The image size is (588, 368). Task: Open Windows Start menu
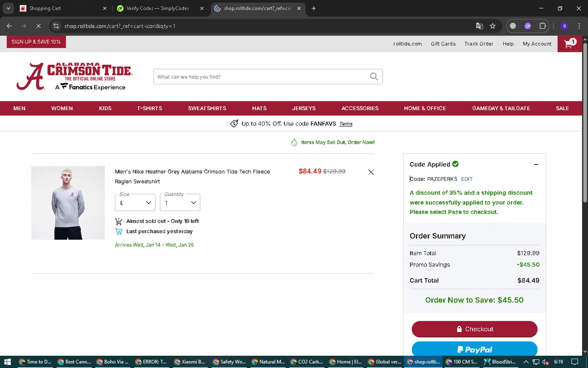[x=7, y=362]
